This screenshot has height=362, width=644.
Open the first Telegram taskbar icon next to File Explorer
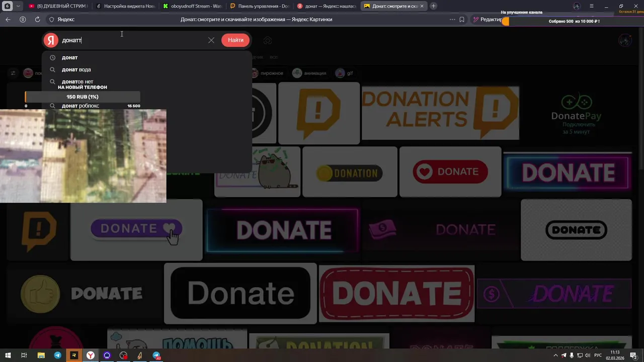pyautogui.click(x=57, y=355)
